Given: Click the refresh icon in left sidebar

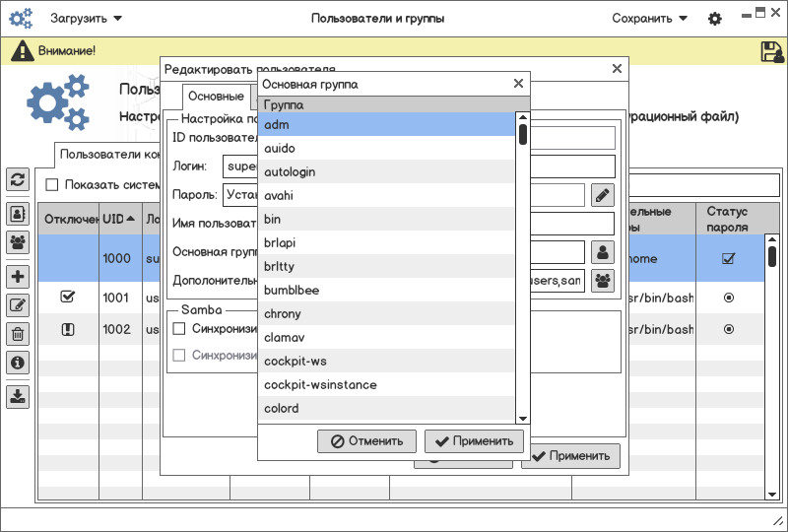Looking at the screenshot, I should click(18, 179).
